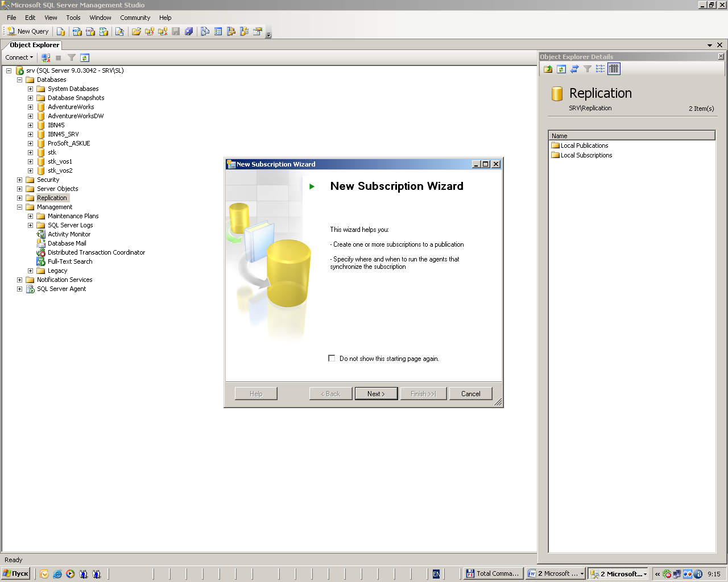The image size is (728, 582).
Task: Expand System Databases folder
Action: 30,89
